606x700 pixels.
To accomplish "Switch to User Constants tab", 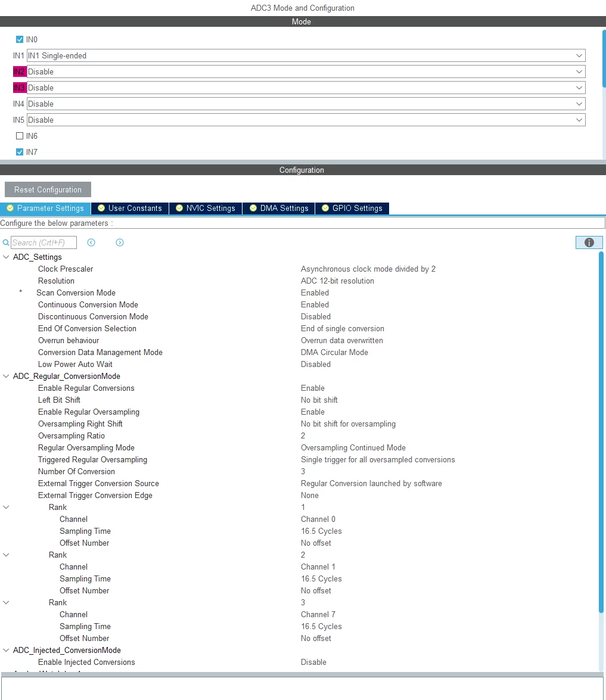I will pos(130,209).
